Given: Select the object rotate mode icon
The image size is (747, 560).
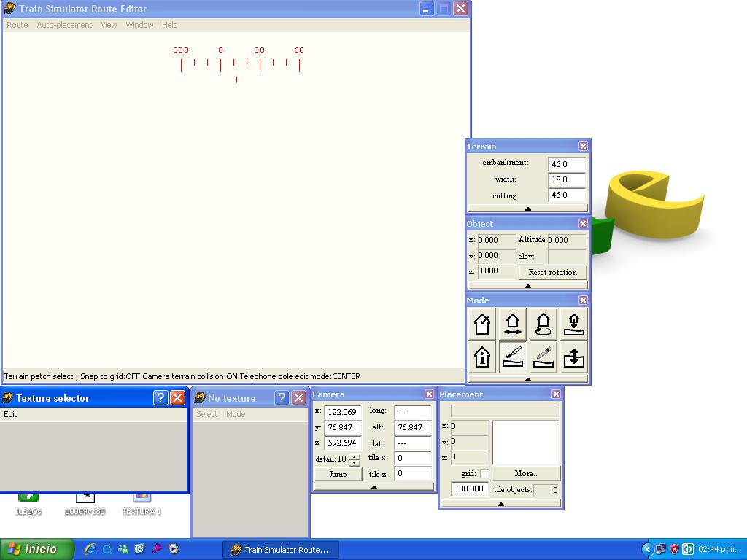Looking at the screenshot, I should coord(543,324).
